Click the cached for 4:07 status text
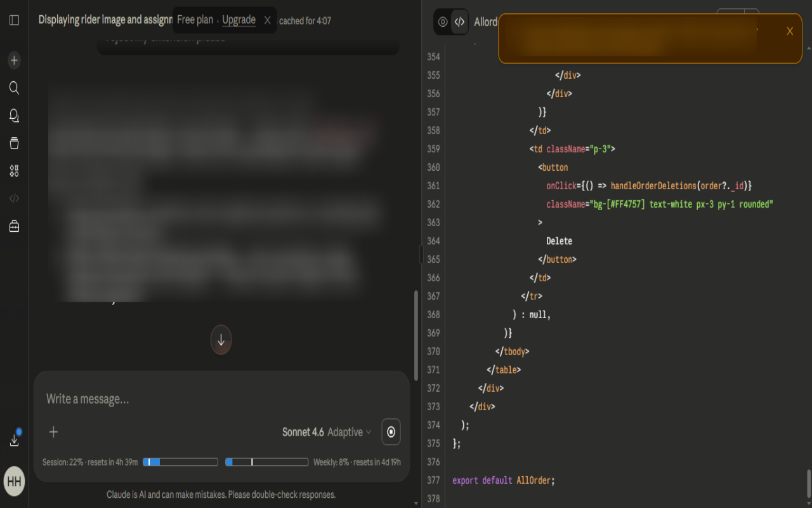The image size is (812, 508). click(x=305, y=21)
